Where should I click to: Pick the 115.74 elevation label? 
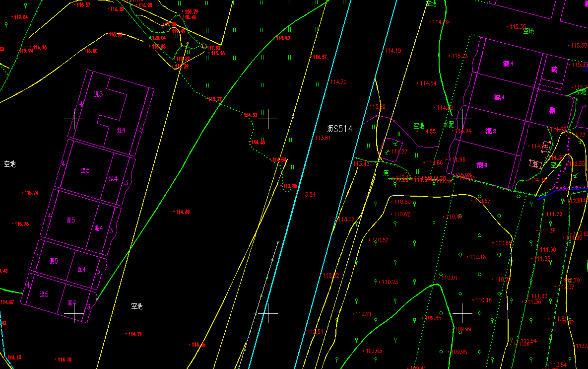tap(31, 193)
